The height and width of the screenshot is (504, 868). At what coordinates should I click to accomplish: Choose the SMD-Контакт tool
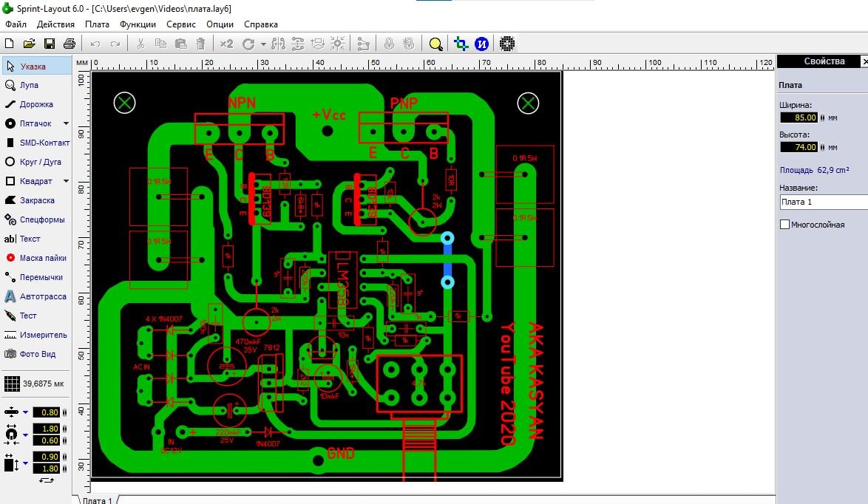[37, 143]
